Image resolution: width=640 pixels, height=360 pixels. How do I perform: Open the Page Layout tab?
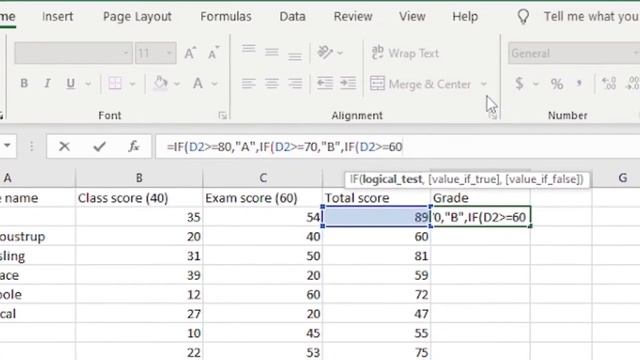point(137,16)
